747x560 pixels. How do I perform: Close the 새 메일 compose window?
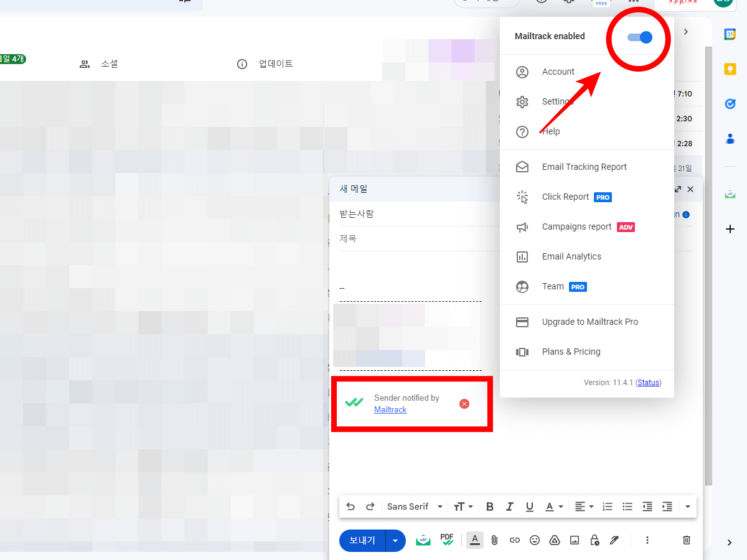coord(690,189)
